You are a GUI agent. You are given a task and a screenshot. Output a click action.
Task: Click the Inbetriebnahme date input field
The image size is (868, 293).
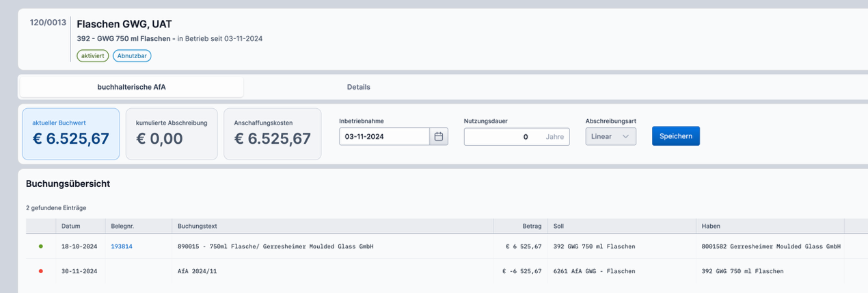tap(384, 137)
